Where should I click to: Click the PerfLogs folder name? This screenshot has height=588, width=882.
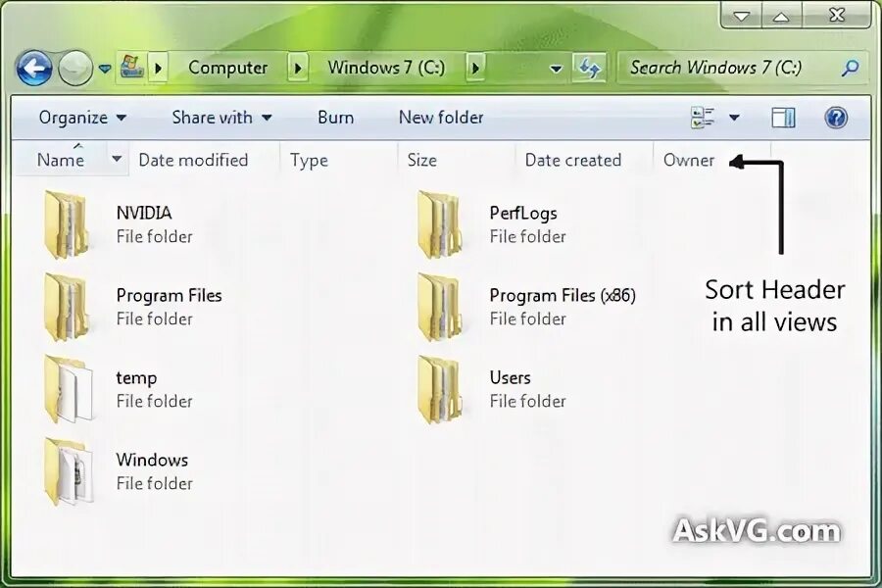click(523, 214)
